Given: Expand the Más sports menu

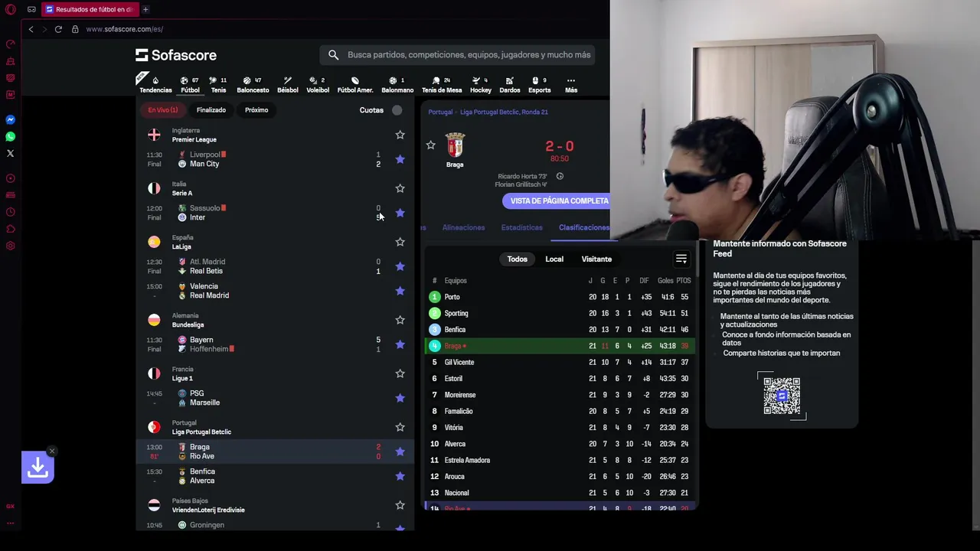Looking at the screenshot, I should click(x=571, y=84).
